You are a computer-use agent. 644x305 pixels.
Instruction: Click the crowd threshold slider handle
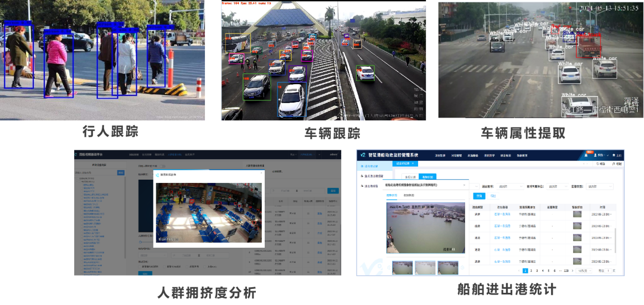[x=141, y=242]
